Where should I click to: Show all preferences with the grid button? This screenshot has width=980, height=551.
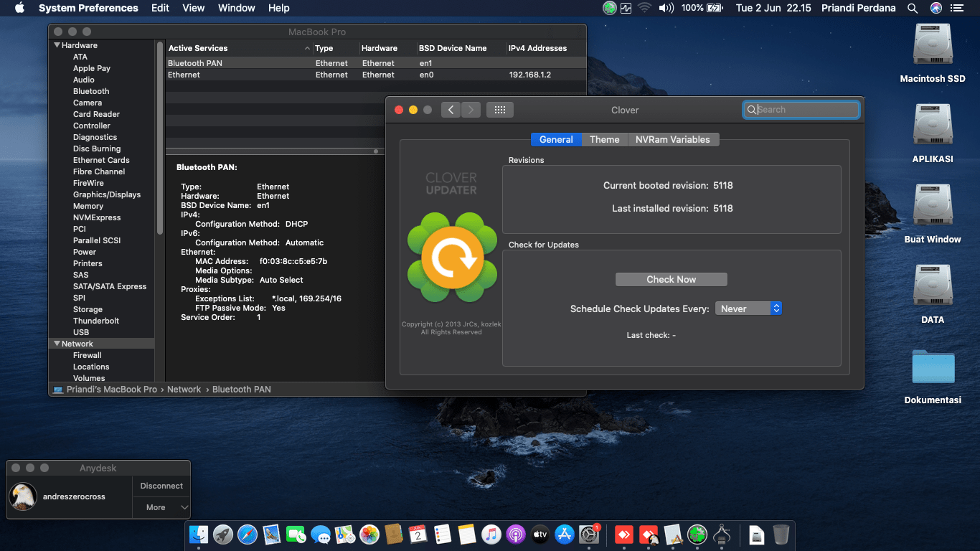pos(500,110)
